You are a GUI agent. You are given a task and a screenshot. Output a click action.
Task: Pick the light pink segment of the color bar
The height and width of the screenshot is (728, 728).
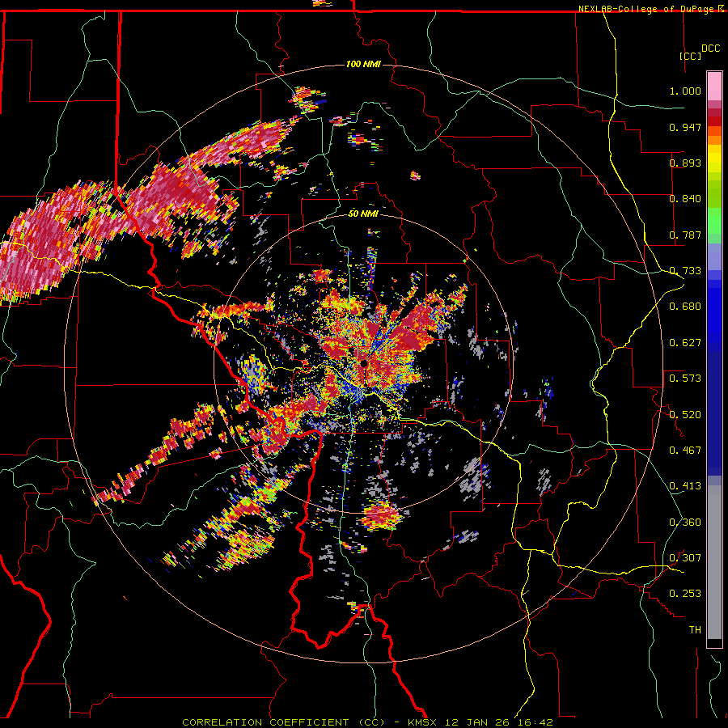(714, 87)
